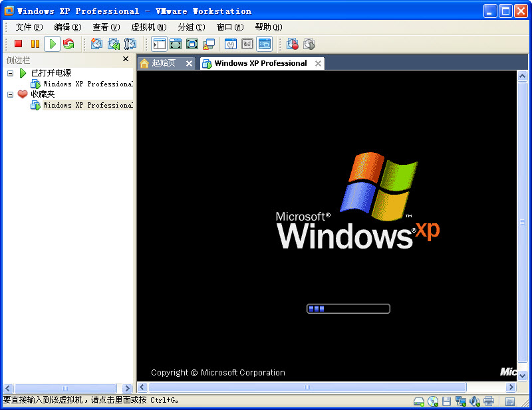Click the printer device status icon
Viewport: 532px width, 410px height.
489,401
